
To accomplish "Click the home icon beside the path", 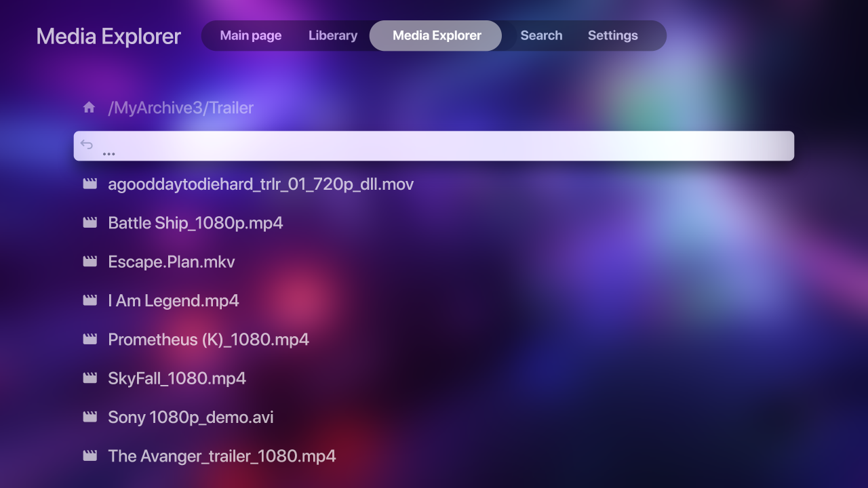I will pos(89,107).
